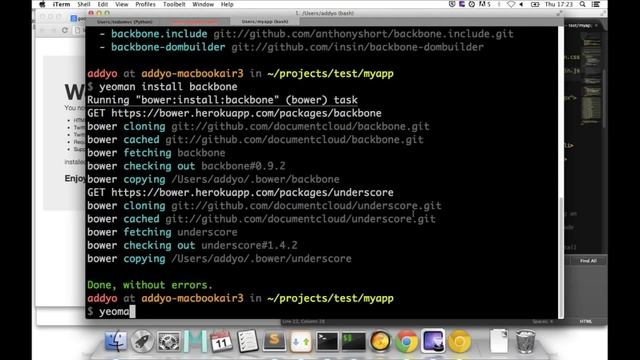Viewport: 640px width, 360px height.
Task: Click the "Done, without errors." message
Action: pos(150,285)
